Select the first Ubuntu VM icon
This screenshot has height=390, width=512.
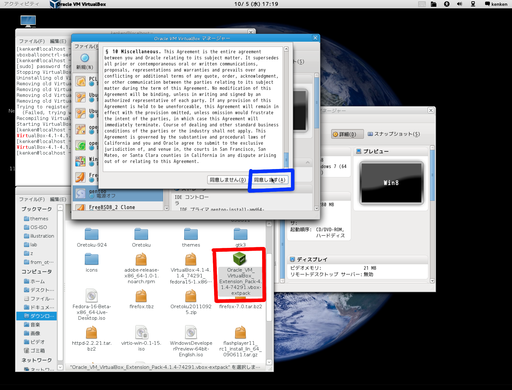(x=81, y=97)
